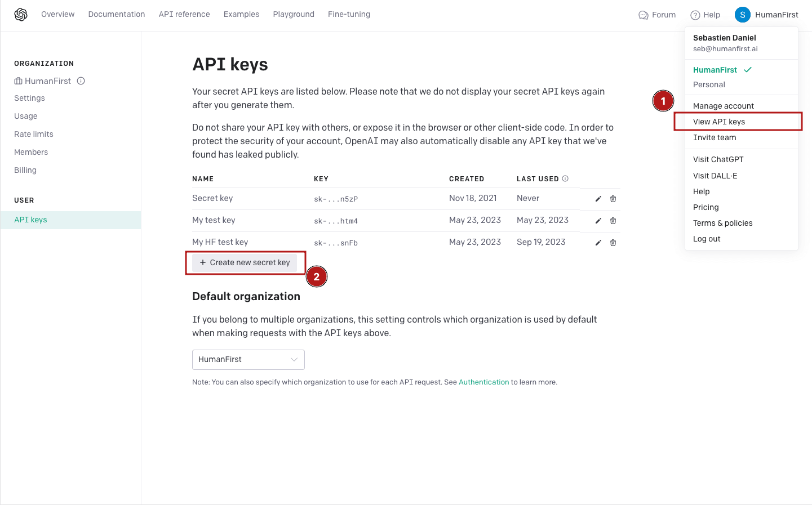This screenshot has width=812, height=505.
Task: Edit the My HF test key
Action: (598, 243)
